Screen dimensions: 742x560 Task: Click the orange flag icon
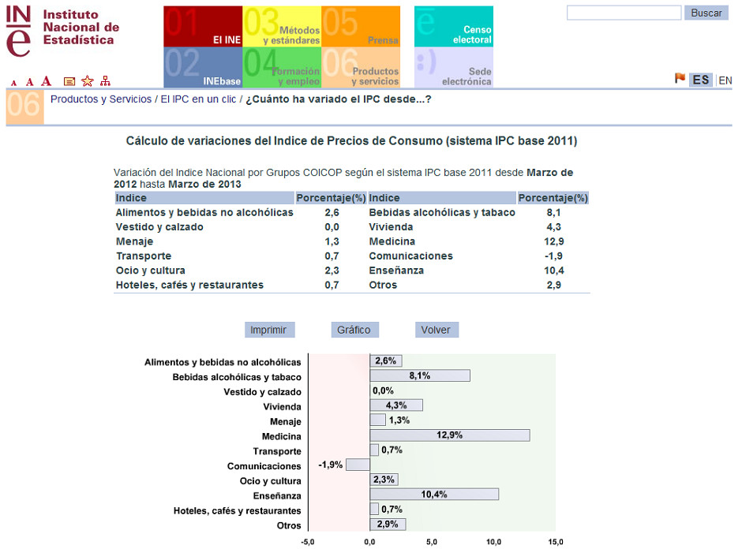click(680, 78)
